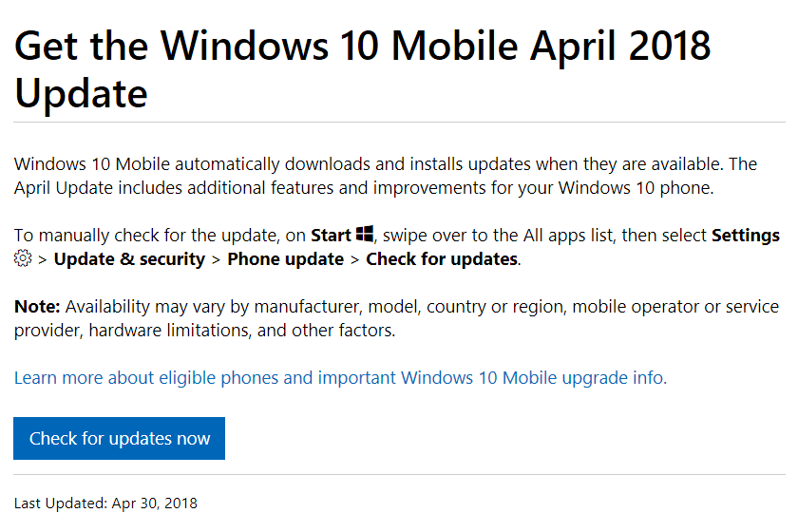Select the bold Update & security text
Viewport: 798px width, 532px height.
click(x=129, y=259)
